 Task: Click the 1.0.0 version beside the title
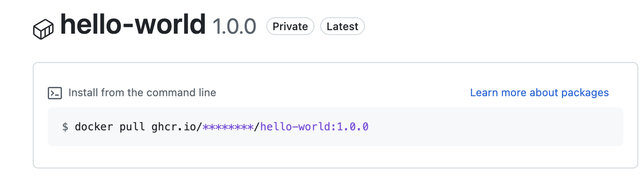coord(234,27)
